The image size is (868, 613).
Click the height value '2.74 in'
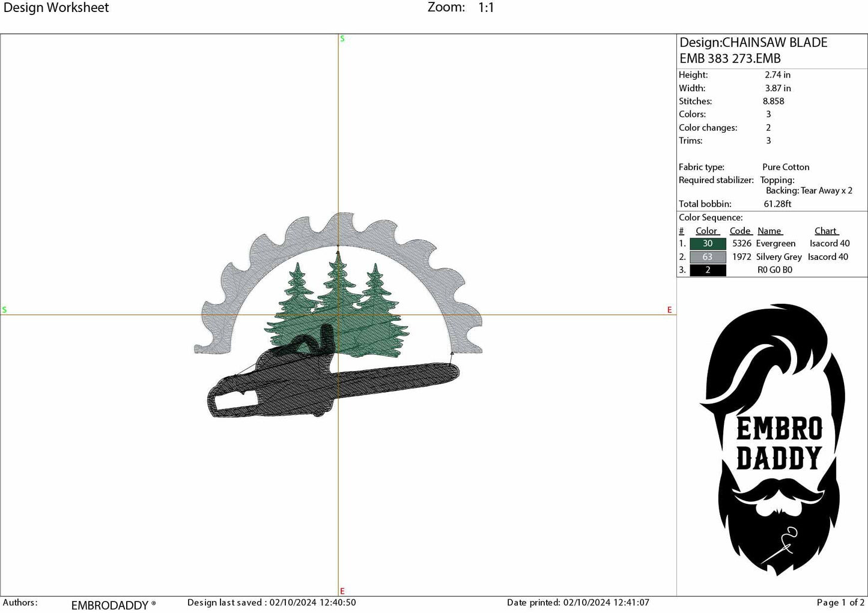tap(777, 75)
